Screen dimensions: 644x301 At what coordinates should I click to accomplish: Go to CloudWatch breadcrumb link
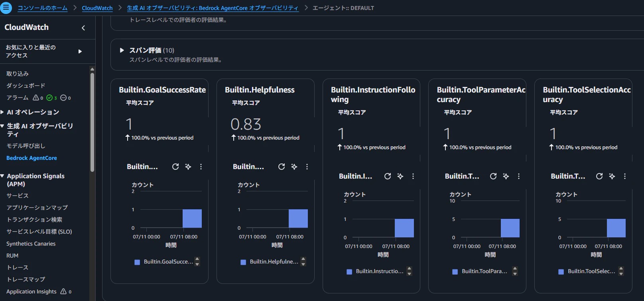point(97,8)
